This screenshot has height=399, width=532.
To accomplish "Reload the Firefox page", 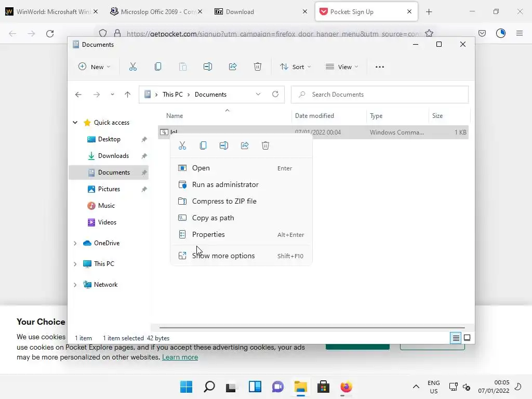I will [x=50, y=33].
